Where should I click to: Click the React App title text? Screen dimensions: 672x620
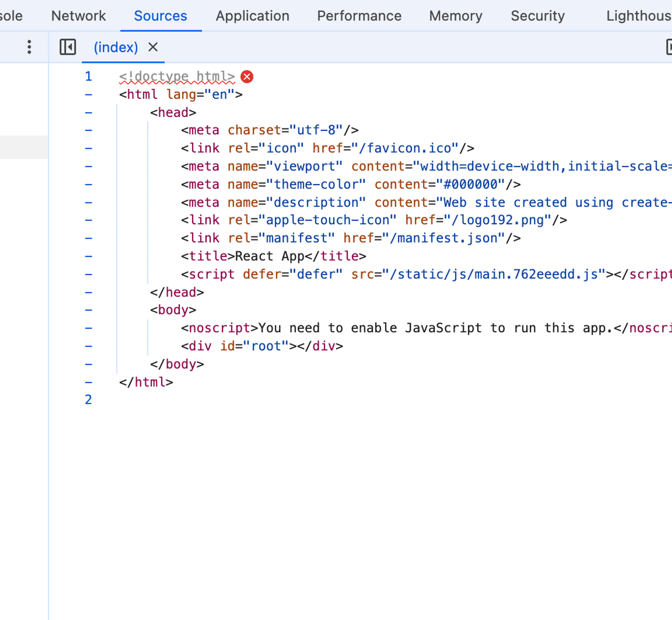[269, 256]
